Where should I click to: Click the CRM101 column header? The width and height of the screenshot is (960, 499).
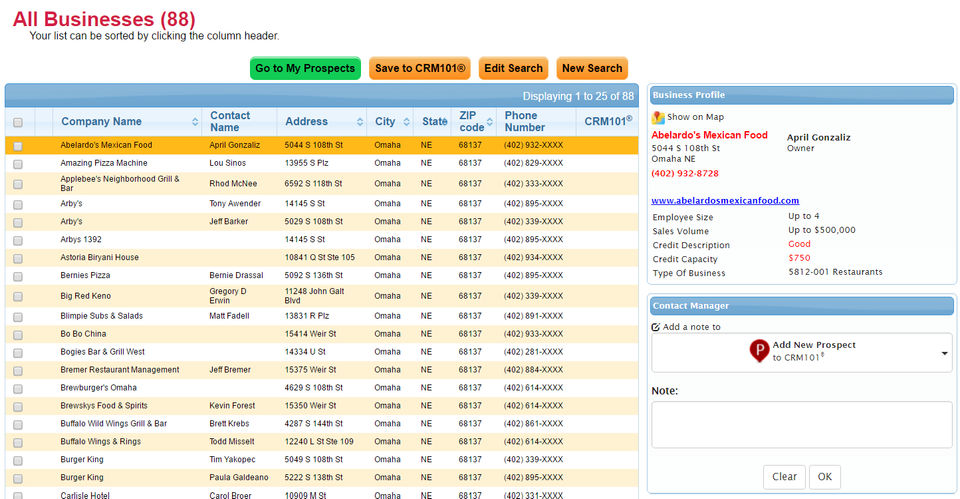tap(608, 121)
